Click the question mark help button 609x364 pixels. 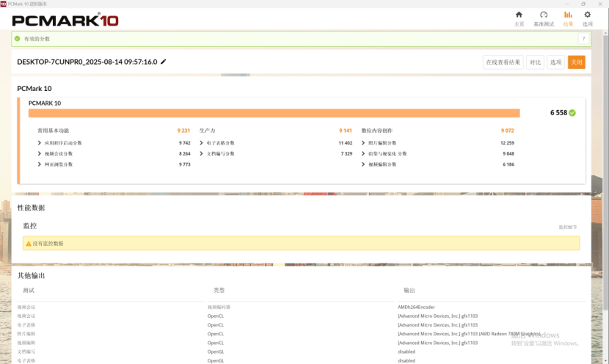pyautogui.click(x=583, y=39)
